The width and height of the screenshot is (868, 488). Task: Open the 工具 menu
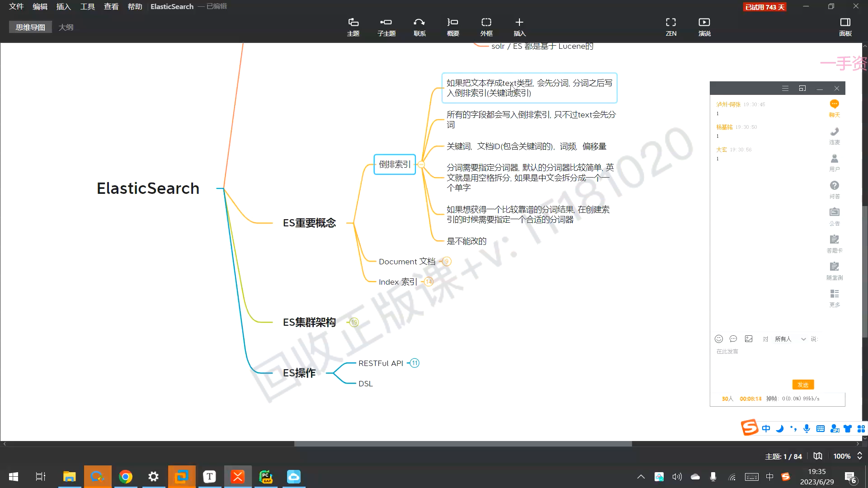coord(87,6)
